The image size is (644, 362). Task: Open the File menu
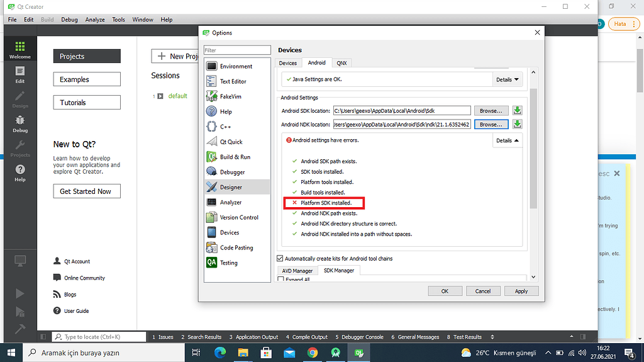pyautogui.click(x=13, y=20)
